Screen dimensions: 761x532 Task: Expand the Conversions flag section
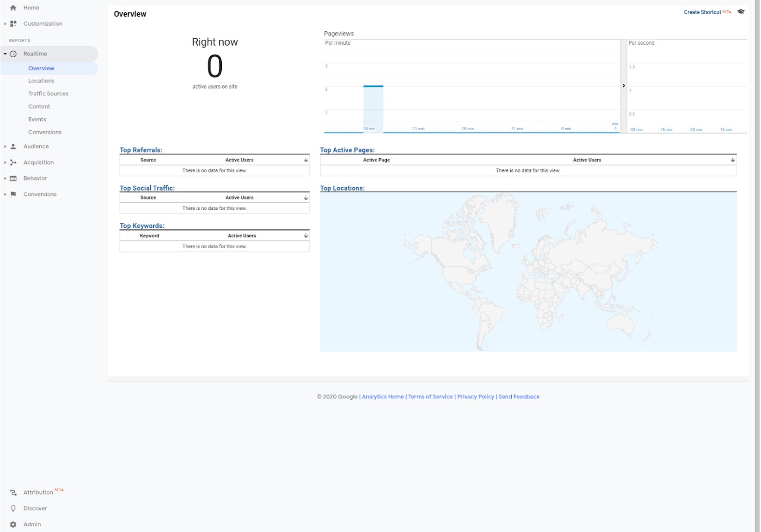coord(5,195)
